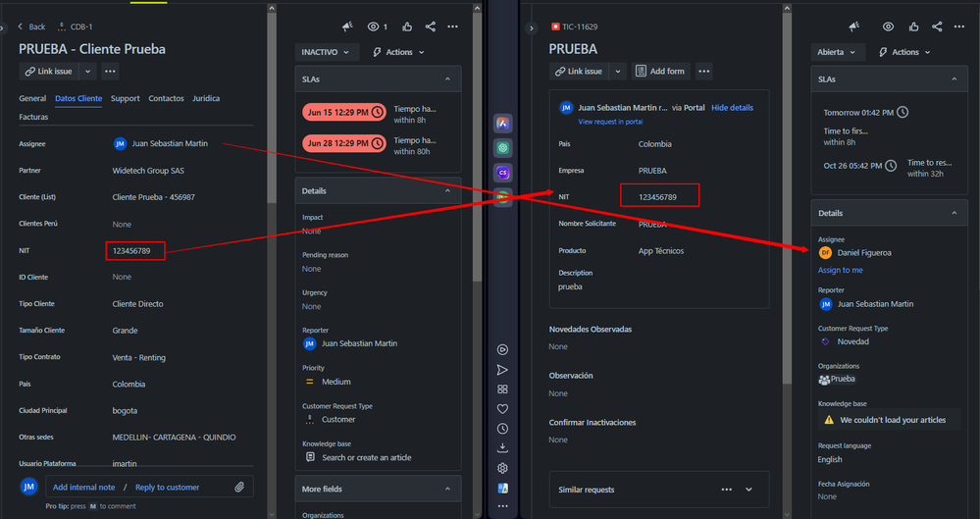Click the attachment paperclip in comment box

pyautogui.click(x=239, y=487)
